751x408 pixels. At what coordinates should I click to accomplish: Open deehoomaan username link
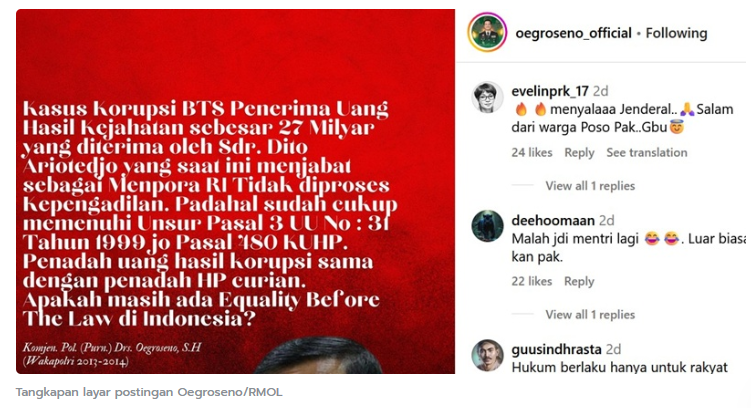click(553, 220)
